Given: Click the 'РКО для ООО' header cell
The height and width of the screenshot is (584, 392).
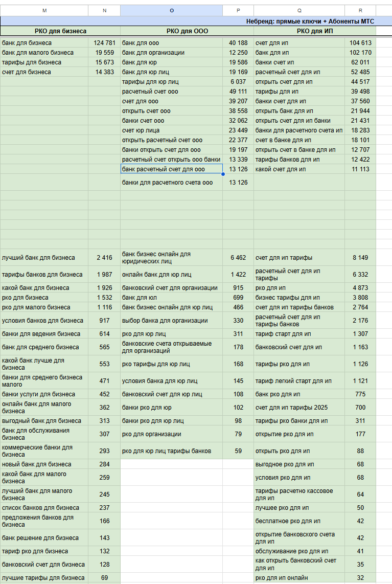Looking at the screenshot, I should pos(187,31).
